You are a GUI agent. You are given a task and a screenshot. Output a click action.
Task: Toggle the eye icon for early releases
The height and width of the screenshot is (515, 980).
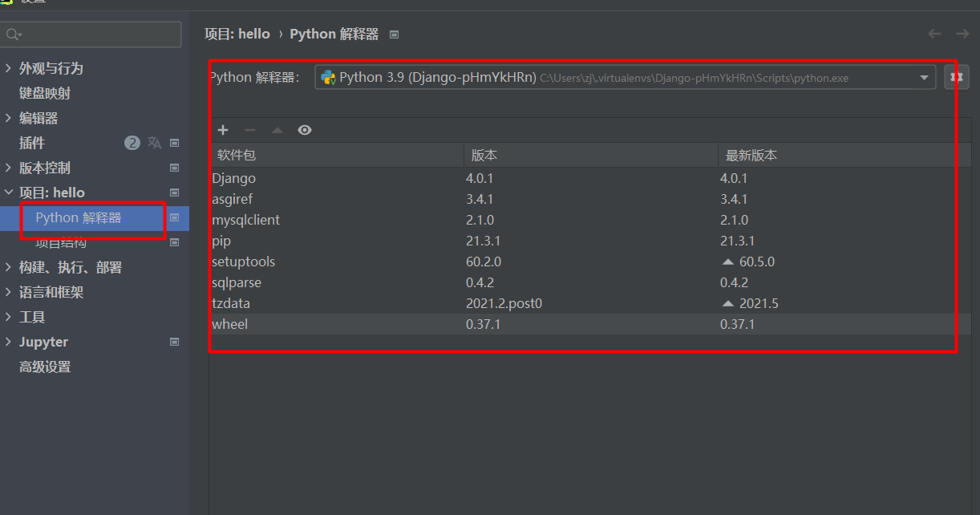(x=305, y=130)
